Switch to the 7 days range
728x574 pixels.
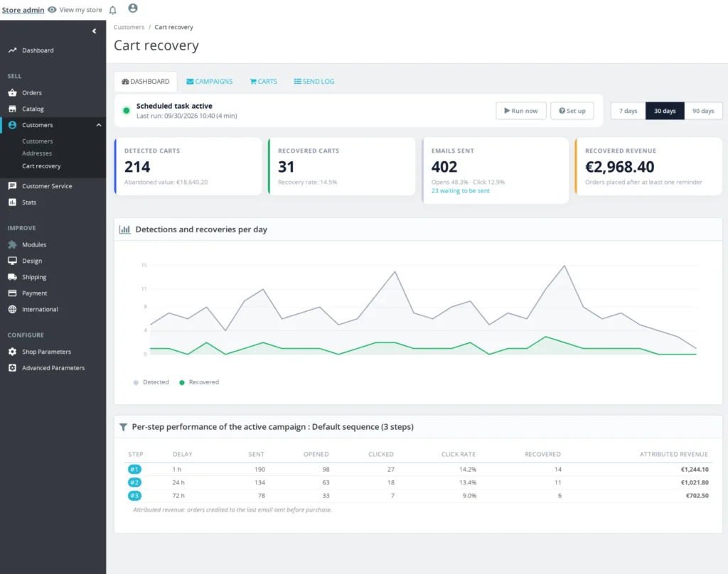628,111
